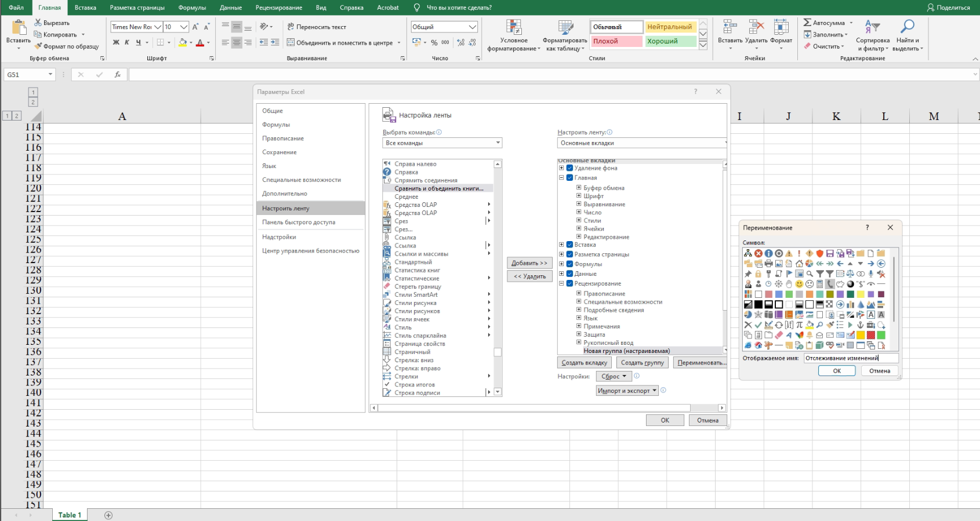Toggle the Формулы tab checkbox in the tree
Image resolution: width=980 pixels, height=521 pixels.
569,264
